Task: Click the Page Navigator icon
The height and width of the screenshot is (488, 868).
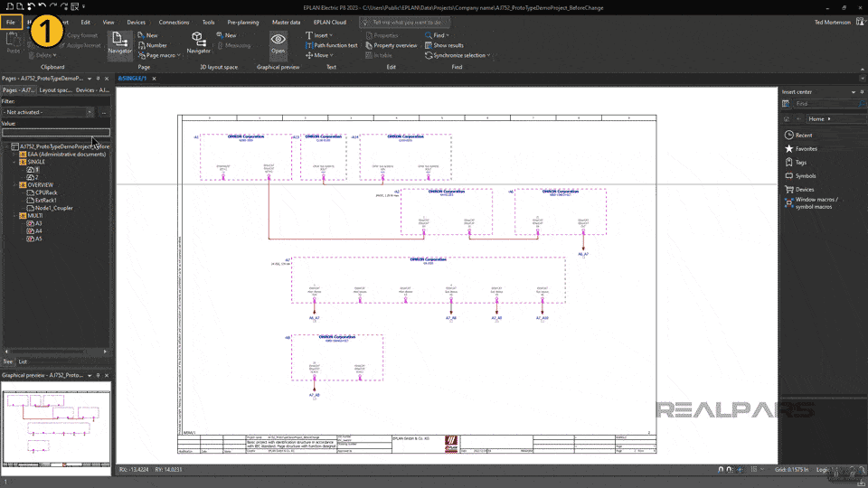Action: coord(119,43)
